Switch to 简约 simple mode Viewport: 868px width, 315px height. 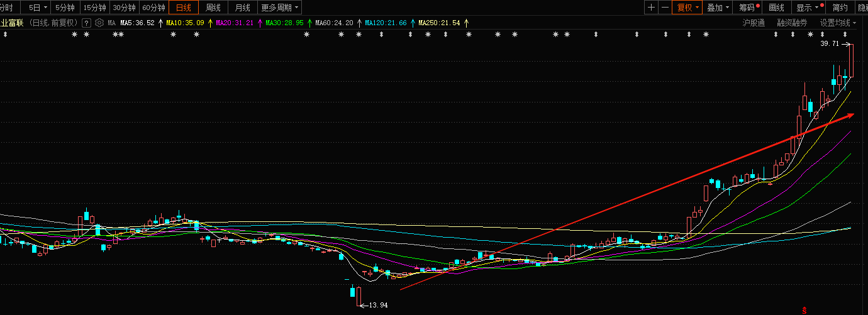(x=840, y=8)
